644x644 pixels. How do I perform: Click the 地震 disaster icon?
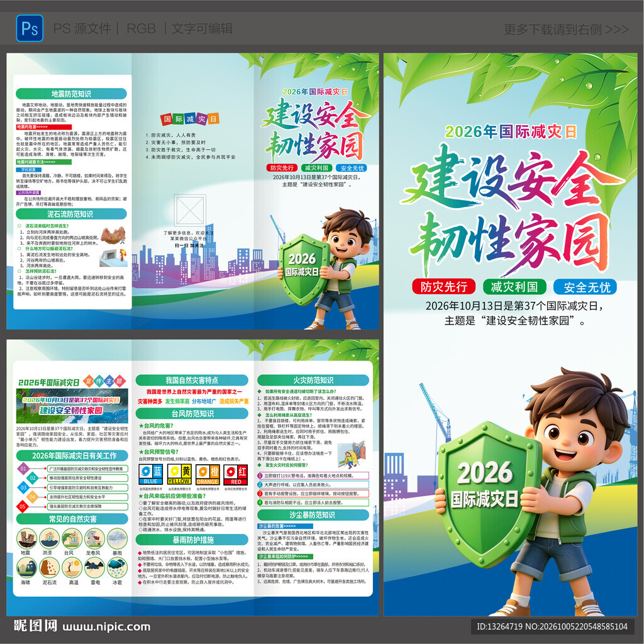tap(26, 538)
